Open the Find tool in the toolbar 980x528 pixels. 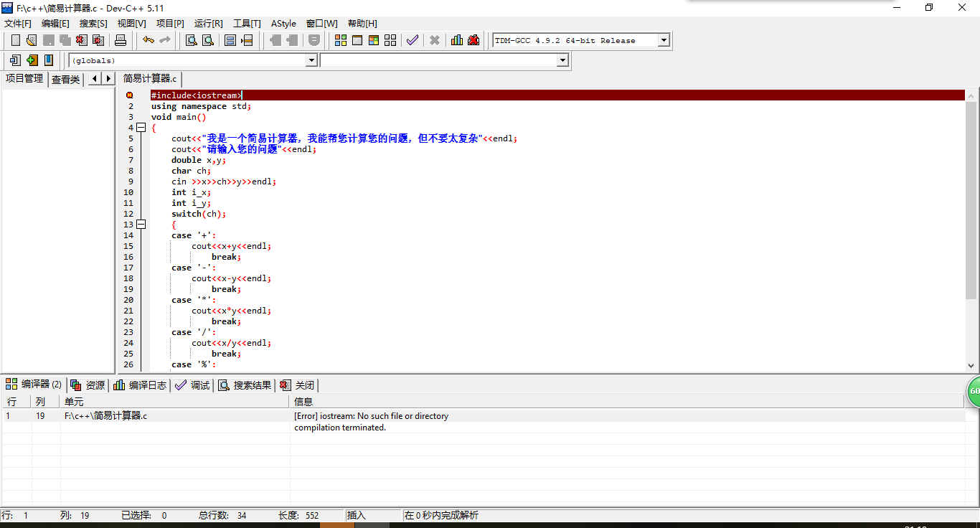192,40
